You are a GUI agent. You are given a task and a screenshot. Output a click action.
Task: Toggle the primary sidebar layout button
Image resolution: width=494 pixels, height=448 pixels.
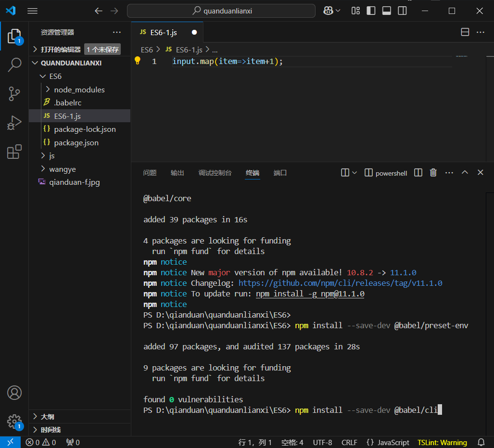(371, 11)
